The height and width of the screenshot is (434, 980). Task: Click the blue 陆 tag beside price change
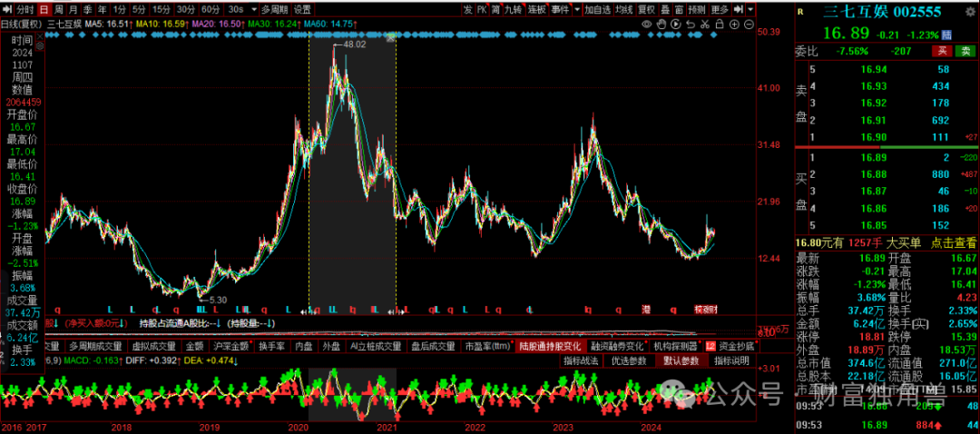pos(947,35)
